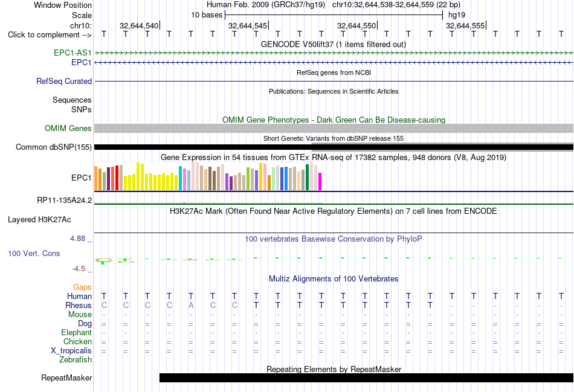This screenshot has height=392, width=574.
Task: Open the H3K27Ac Mark track title
Action: coord(334,211)
